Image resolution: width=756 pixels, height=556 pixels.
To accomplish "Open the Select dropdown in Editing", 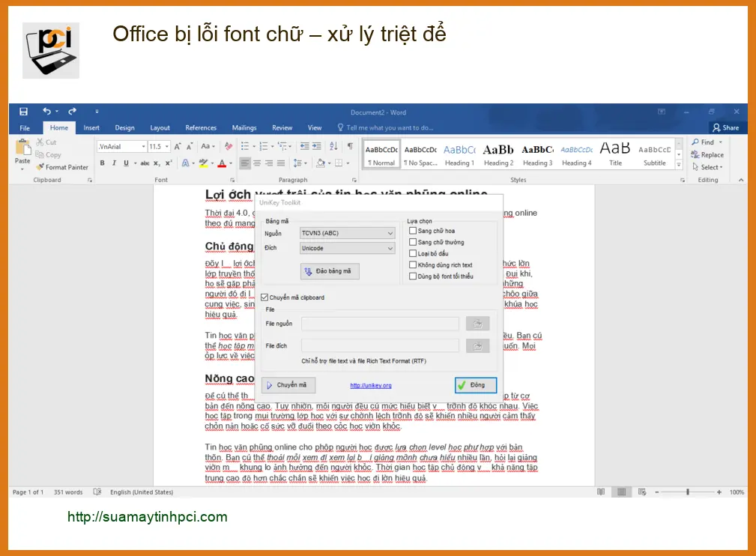I will (708, 167).
